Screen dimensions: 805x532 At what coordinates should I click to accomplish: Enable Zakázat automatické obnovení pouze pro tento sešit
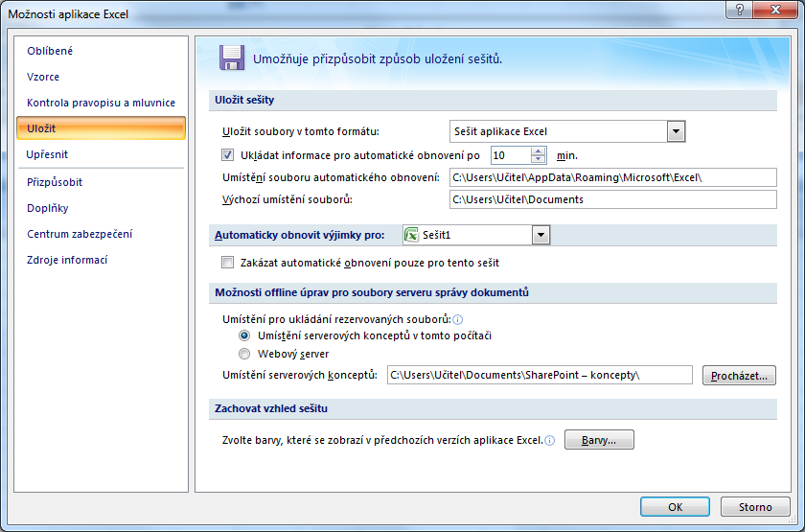(227, 263)
